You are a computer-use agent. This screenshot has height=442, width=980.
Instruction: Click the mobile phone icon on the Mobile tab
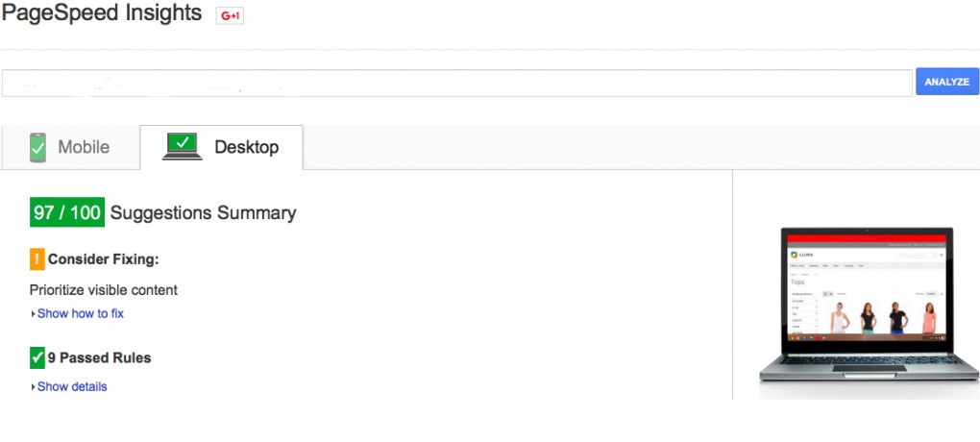[x=37, y=147]
